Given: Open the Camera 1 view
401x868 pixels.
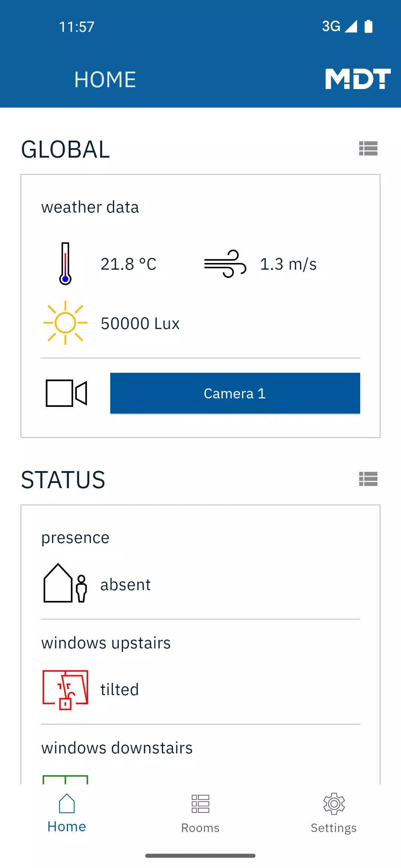Looking at the screenshot, I should (235, 393).
